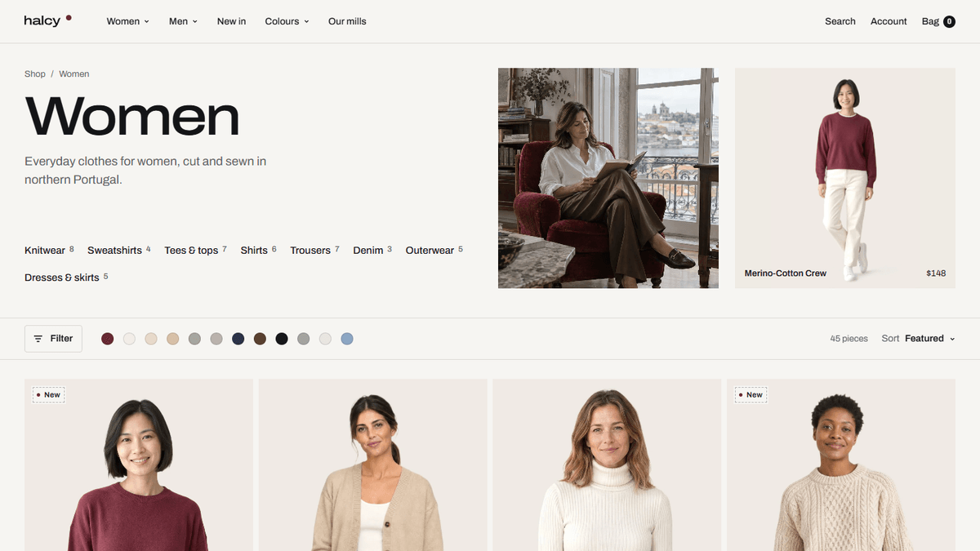Open the burgundy sweater product card
The width and height of the screenshot is (980, 551).
point(139,464)
